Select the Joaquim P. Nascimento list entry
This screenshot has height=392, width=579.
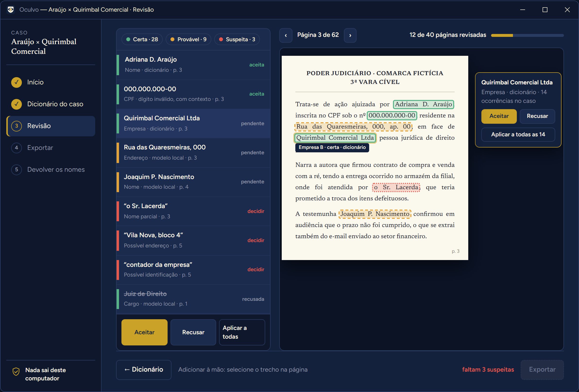[193, 182]
